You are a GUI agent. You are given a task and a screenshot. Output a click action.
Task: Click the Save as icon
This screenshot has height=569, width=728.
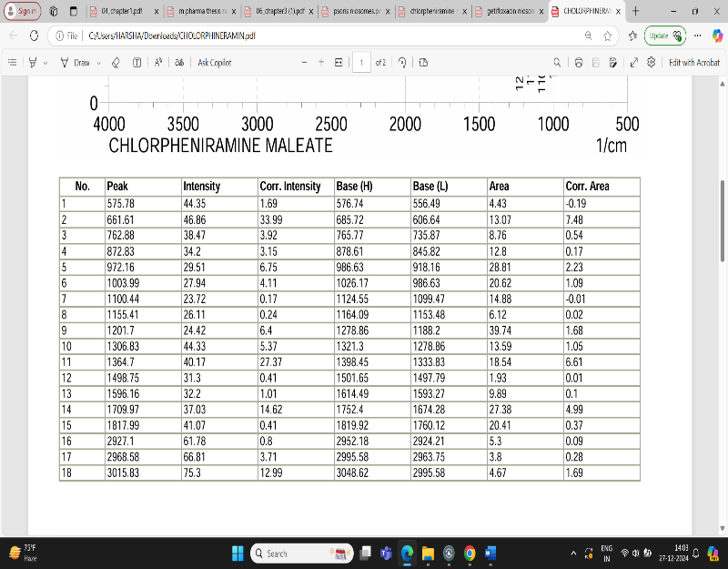(613, 62)
